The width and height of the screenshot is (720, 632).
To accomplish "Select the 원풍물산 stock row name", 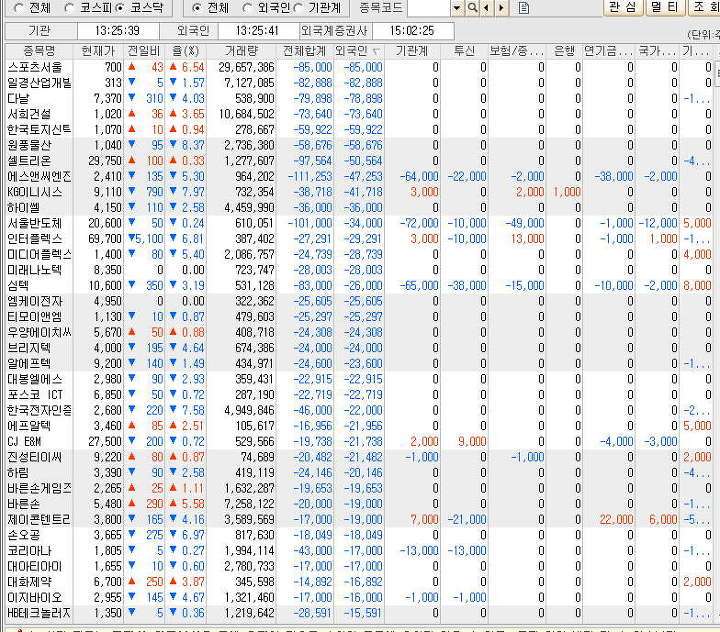I will point(29,145).
